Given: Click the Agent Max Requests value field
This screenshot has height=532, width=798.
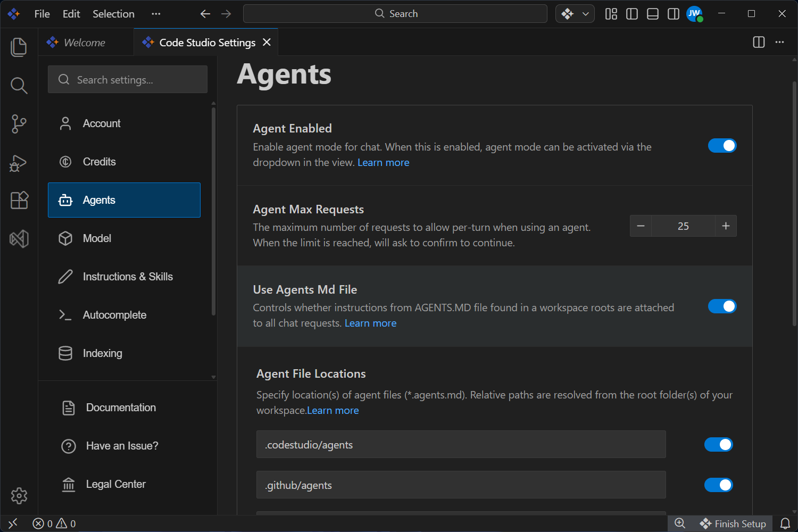Looking at the screenshot, I should pyautogui.click(x=684, y=226).
